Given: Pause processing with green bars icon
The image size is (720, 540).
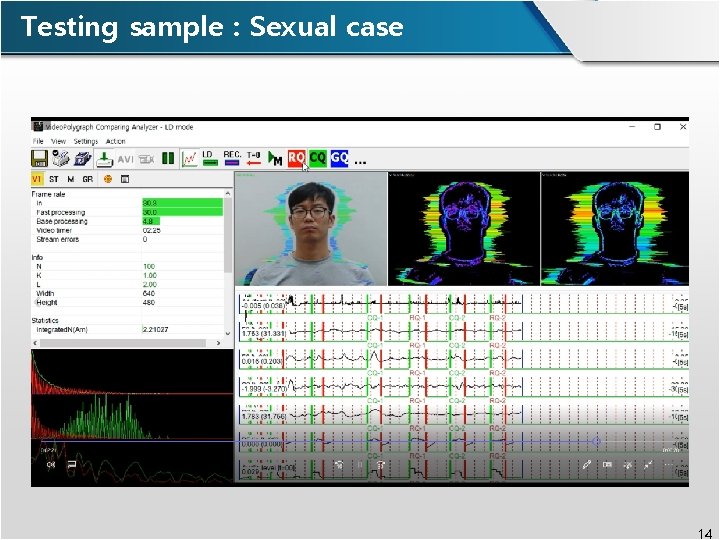Looking at the screenshot, I should [168, 159].
